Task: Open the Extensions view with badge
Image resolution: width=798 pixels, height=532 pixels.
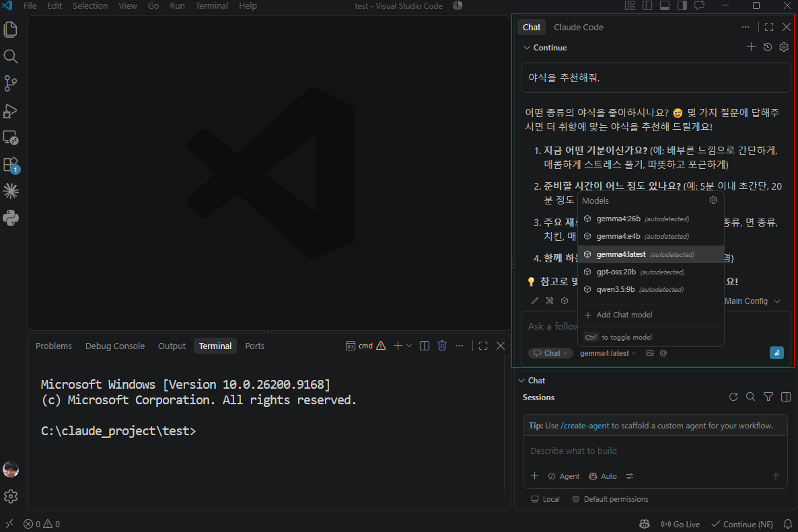Action: [x=11, y=165]
